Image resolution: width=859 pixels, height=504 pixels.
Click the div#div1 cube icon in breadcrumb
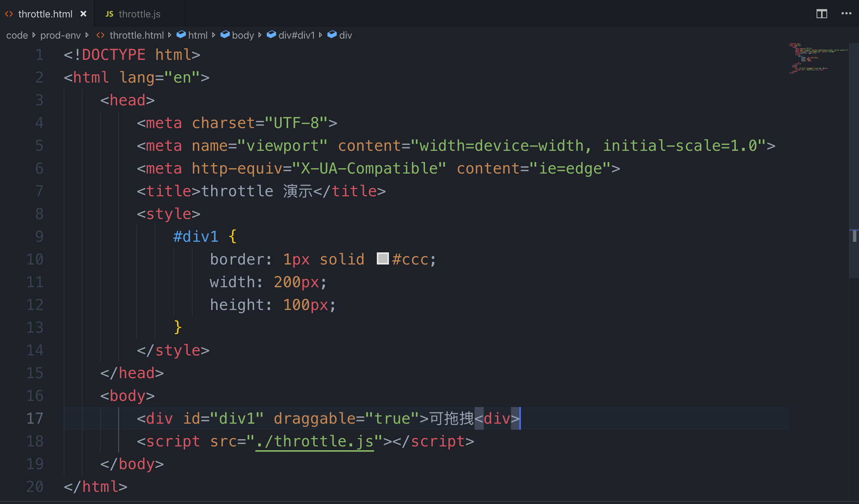[271, 35]
